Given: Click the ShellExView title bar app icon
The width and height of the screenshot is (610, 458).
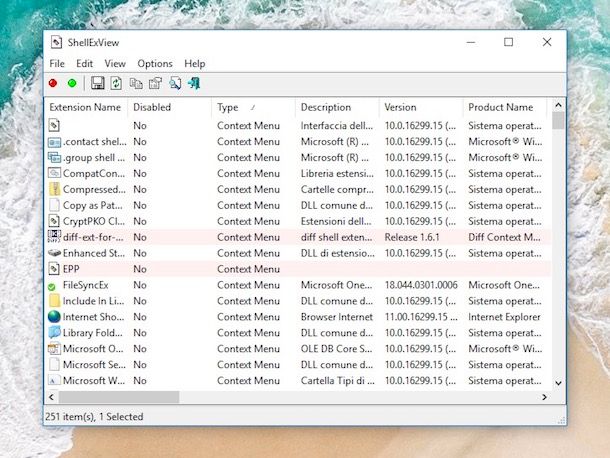Looking at the screenshot, I should pos(56,42).
